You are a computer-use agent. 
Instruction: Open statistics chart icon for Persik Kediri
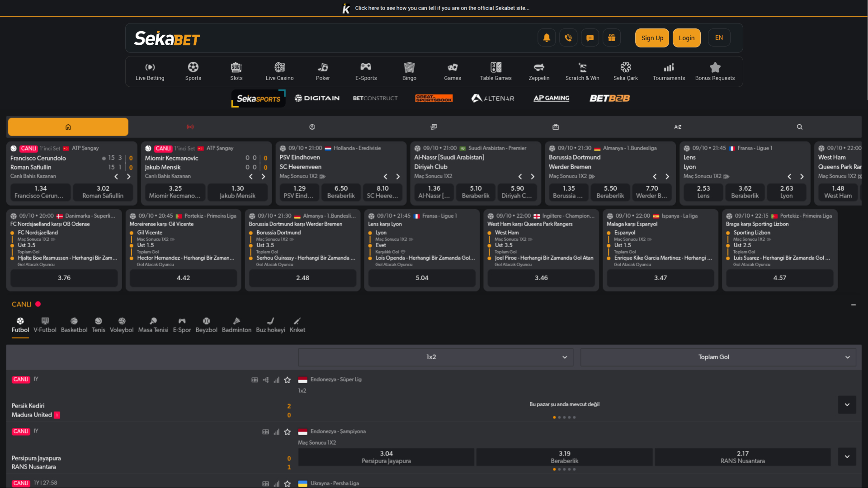[x=276, y=380]
